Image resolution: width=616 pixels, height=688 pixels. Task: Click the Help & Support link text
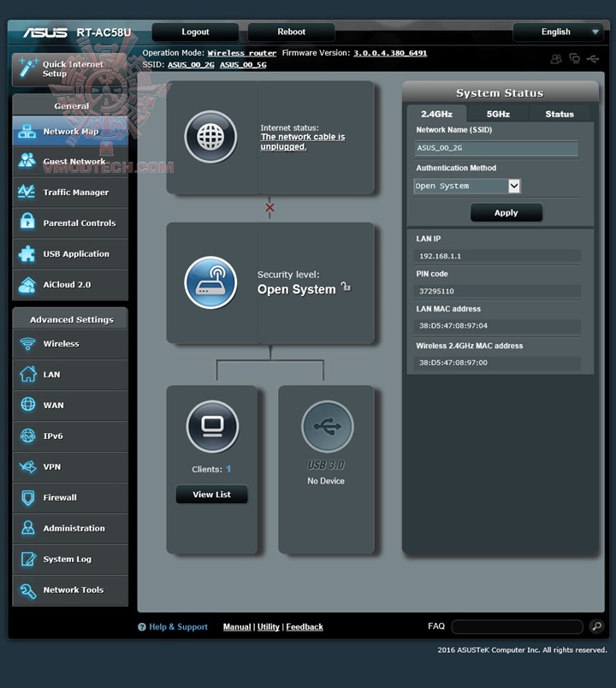click(178, 627)
